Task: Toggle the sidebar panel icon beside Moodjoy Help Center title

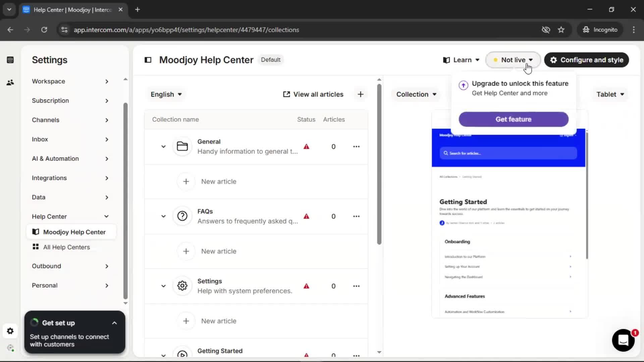Action: (x=148, y=60)
